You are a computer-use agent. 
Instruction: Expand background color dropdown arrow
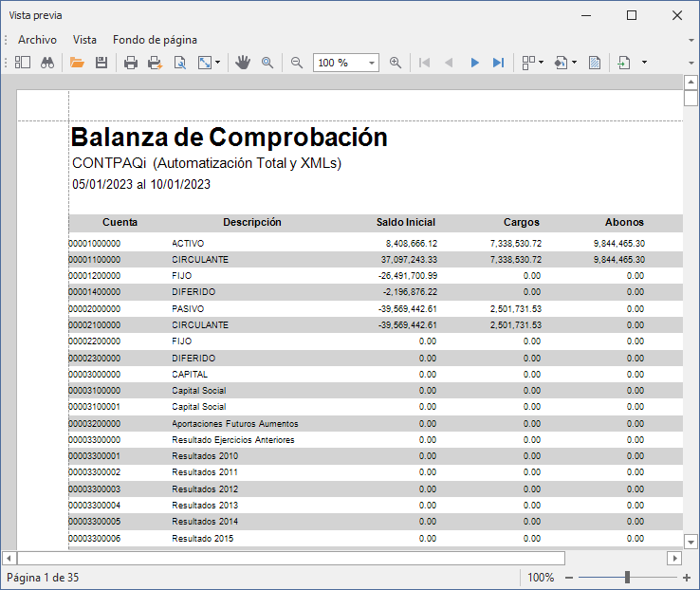pos(575,63)
